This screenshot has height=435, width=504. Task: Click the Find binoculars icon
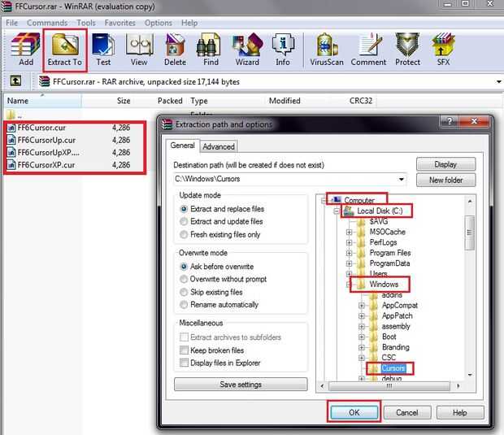tap(211, 50)
